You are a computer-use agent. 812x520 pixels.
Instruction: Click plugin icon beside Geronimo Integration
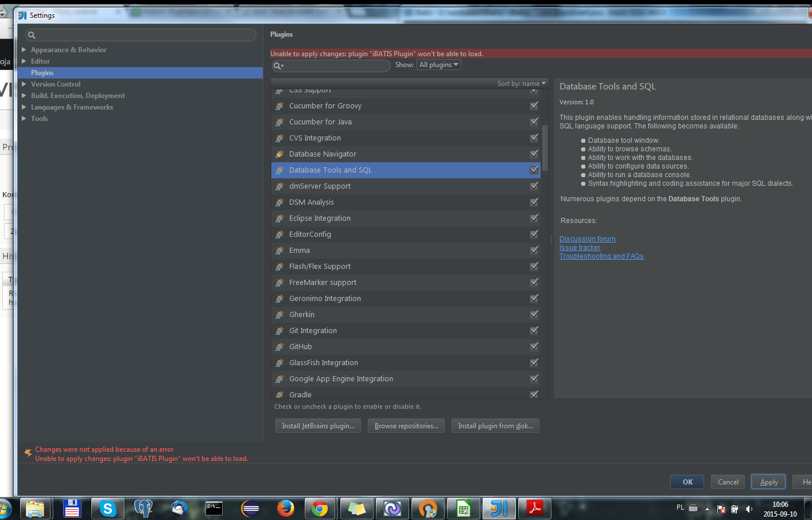click(x=279, y=299)
